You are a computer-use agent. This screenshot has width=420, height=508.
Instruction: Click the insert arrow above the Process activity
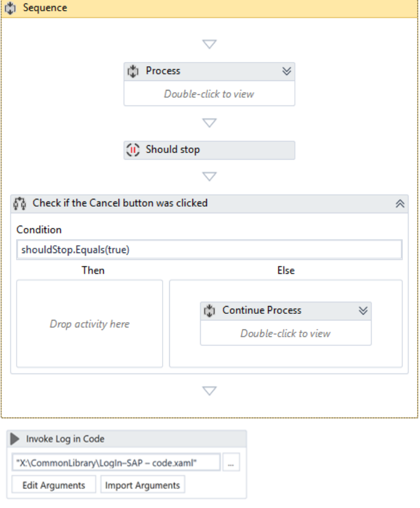pyautogui.click(x=209, y=44)
